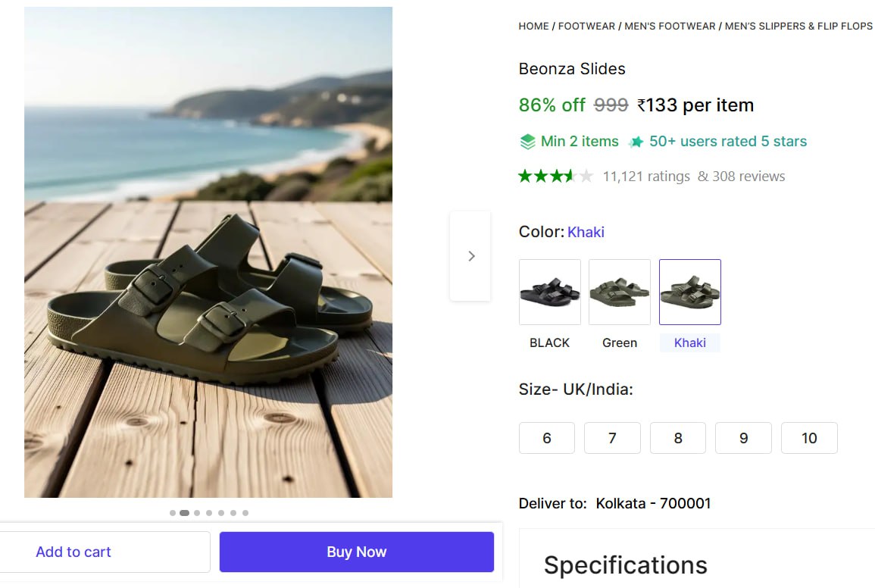
Task: Click the green 5-star badge icon
Action: point(636,142)
